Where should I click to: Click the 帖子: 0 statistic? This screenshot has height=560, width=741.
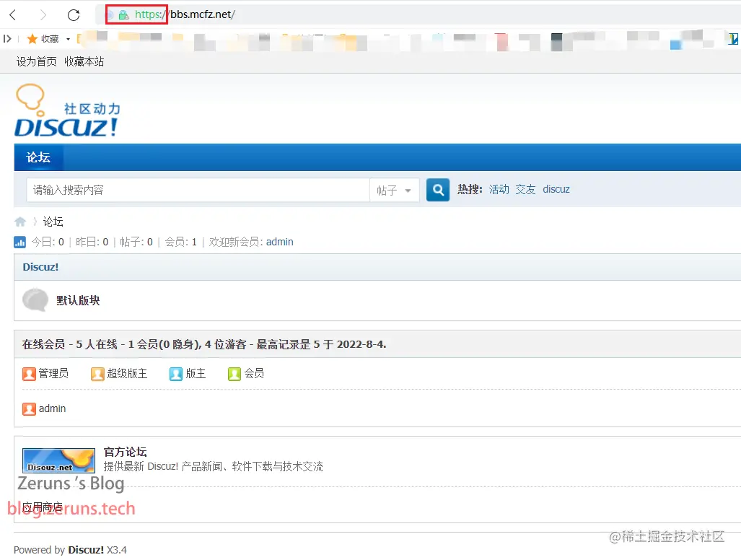(136, 242)
